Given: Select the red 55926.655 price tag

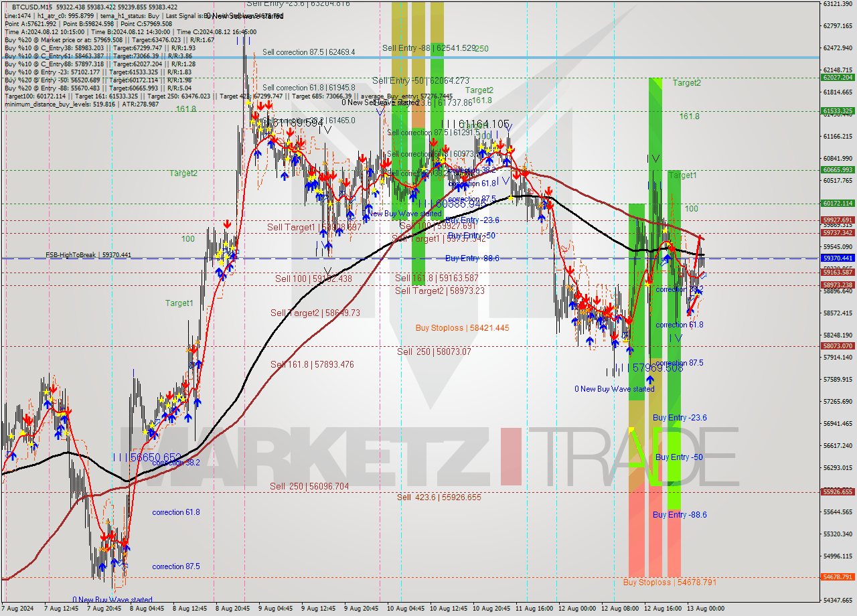Looking at the screenshot, I should [x=838, y=492].
